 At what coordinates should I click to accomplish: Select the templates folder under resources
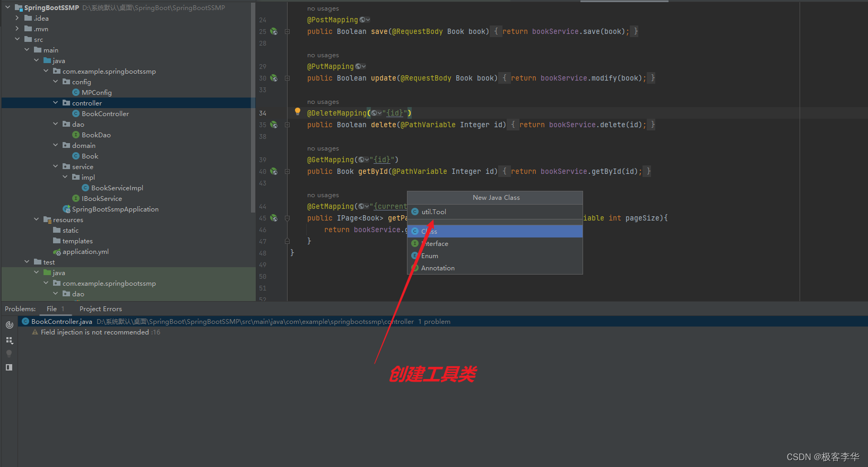(77, 241)
